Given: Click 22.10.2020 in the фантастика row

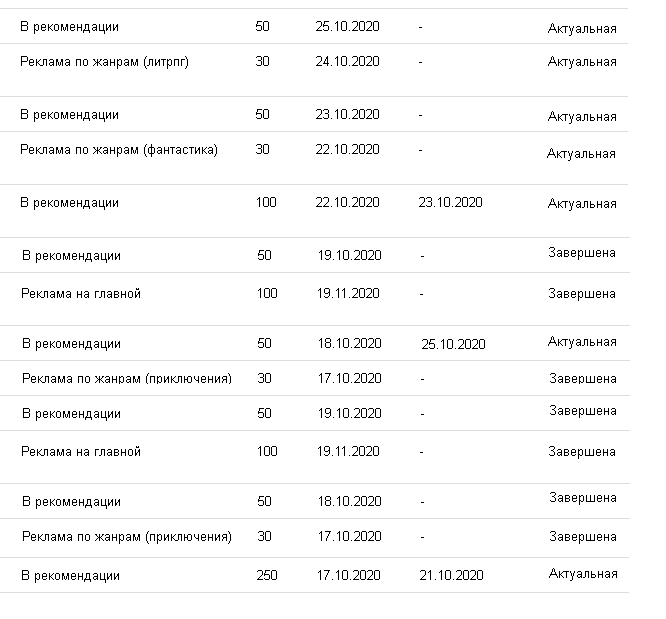Looking at the screenshot, I should pos(348,150).
